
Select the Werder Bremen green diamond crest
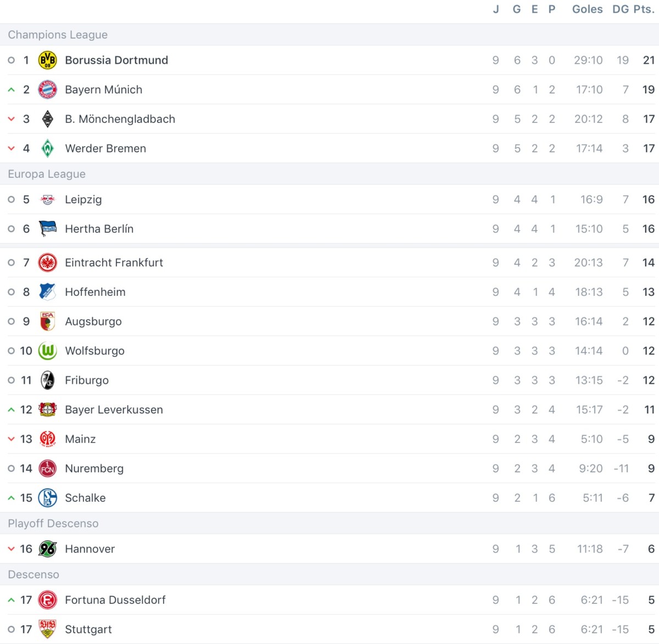tap(48, 148)
